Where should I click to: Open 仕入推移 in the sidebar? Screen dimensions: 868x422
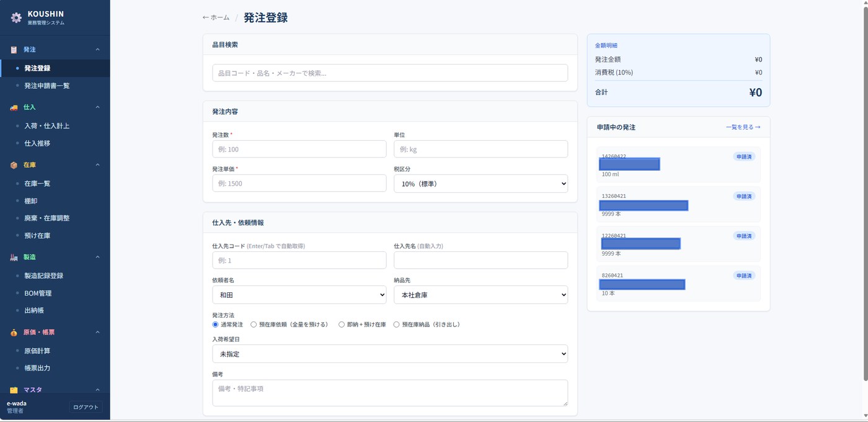55,143
